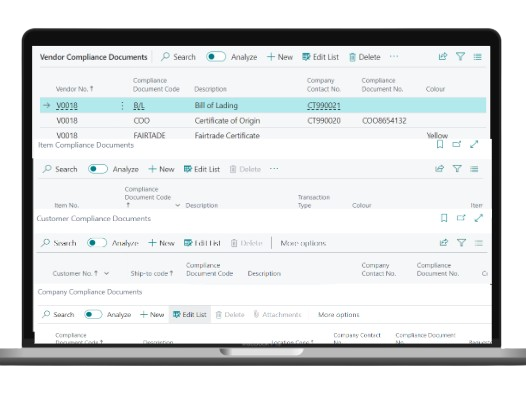
Task: Expand Item Compliance Documents to full screen
Action: coord(474,145)
